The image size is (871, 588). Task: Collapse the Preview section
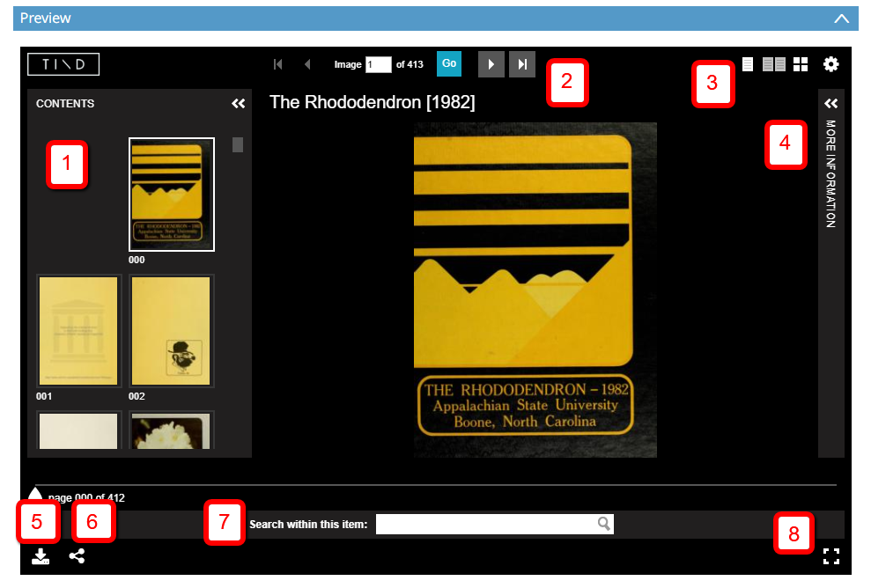(x=842, y=18)
